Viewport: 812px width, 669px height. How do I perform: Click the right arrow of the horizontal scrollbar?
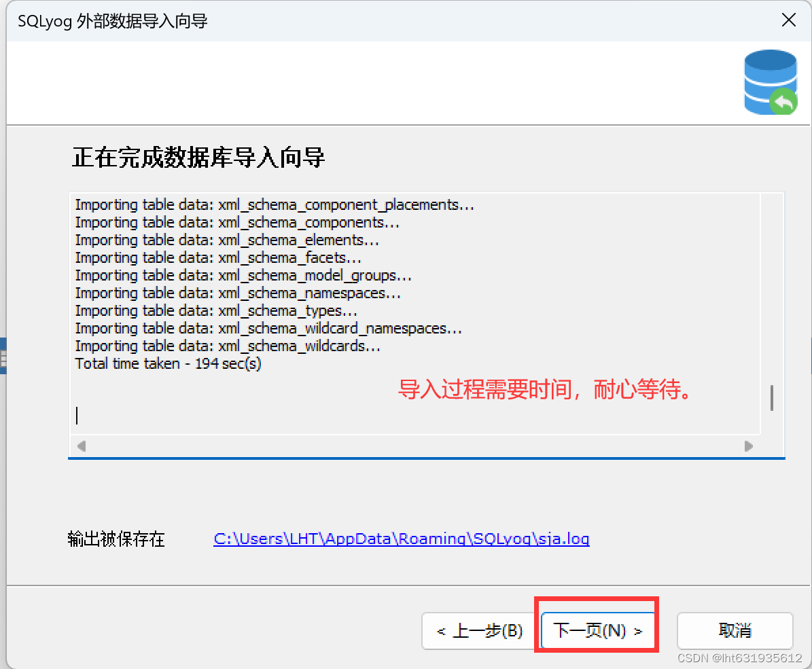click(x=749, y=446)
